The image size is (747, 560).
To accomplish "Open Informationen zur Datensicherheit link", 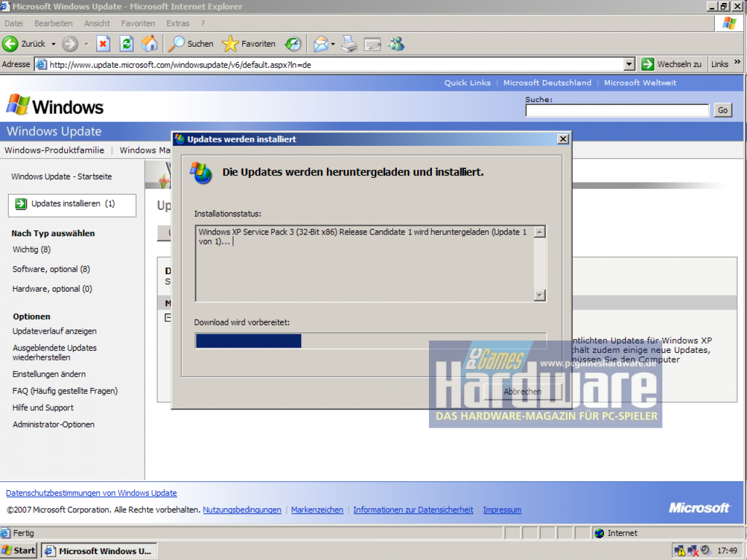I will point(413,510).
